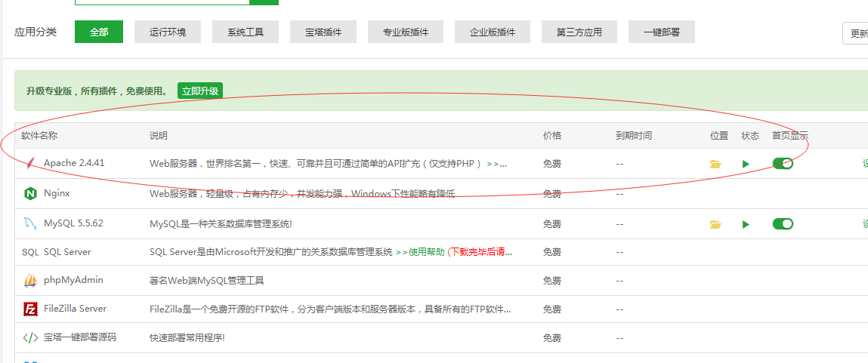Click the SQL Server icon
This screenshot has height=363, width=868.
30,252
